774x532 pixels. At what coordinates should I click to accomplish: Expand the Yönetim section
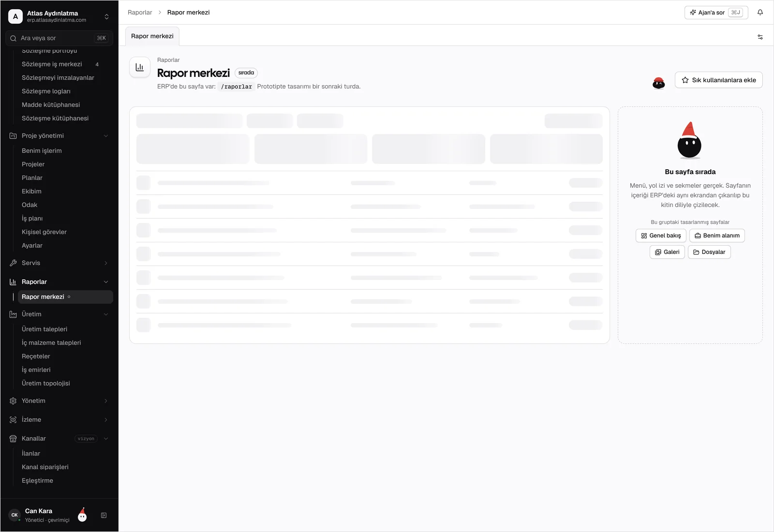click(106, 401)
